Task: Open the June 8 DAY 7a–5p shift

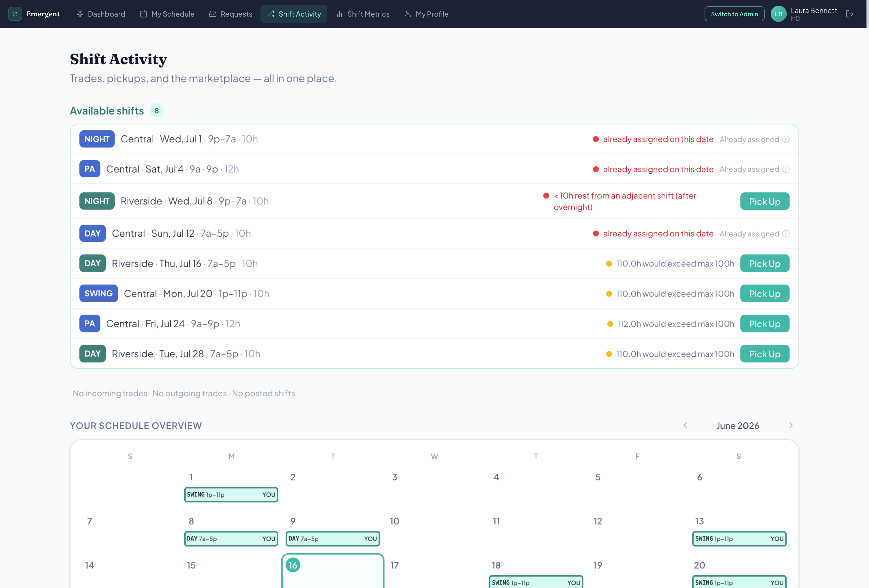Action: (231, 539)
